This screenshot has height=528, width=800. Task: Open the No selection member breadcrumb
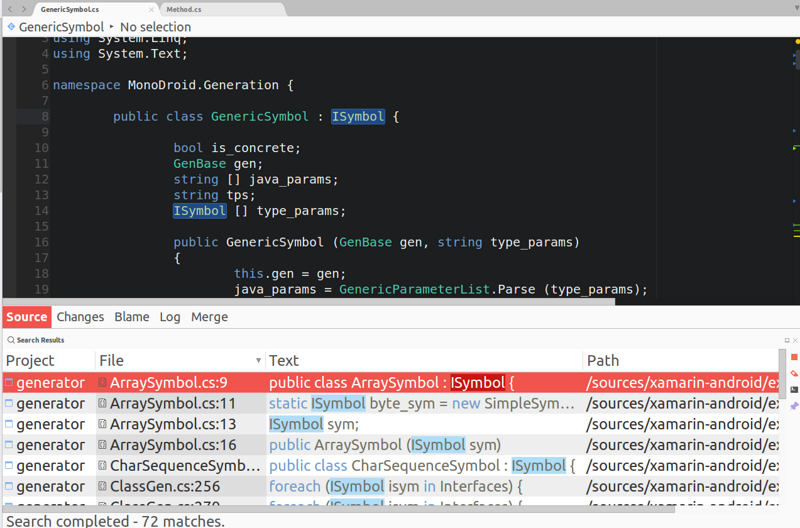click(156, 27)
